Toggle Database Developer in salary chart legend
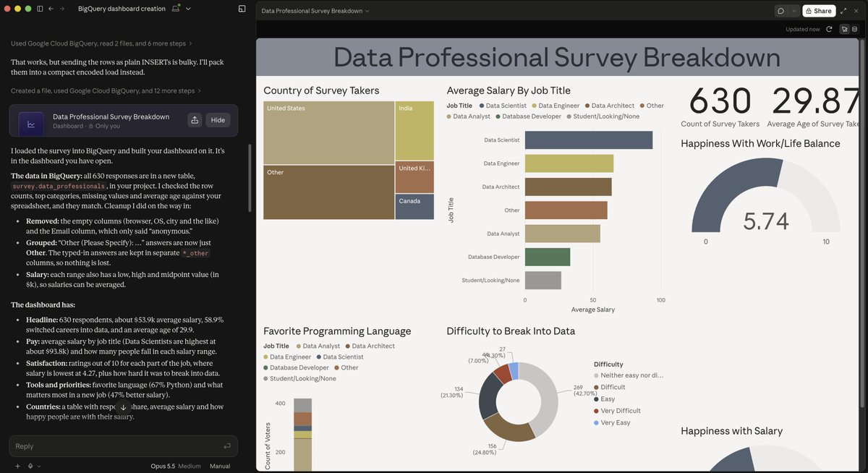 pos(528,116)
